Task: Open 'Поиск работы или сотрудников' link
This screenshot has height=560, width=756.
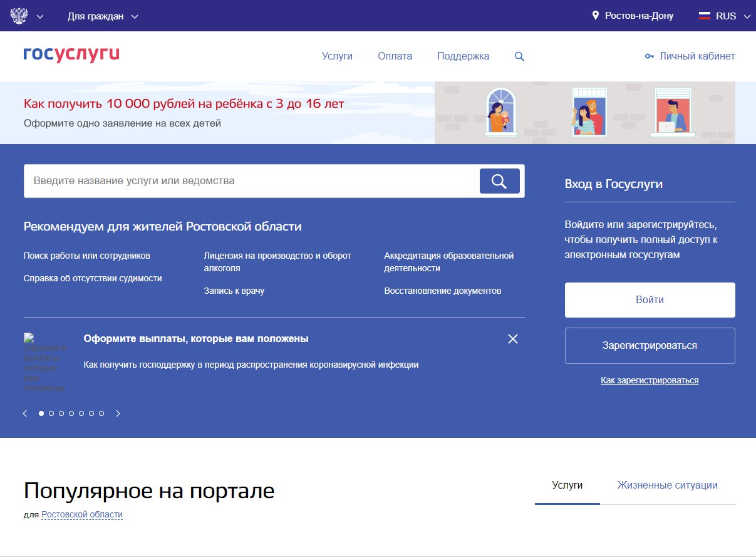Action: (x=87, y=256)
